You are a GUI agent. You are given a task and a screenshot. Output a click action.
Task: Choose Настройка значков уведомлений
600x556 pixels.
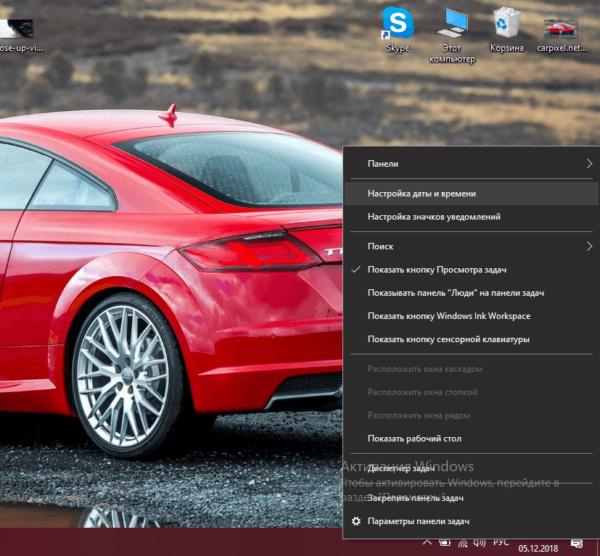tap(471, 217)
